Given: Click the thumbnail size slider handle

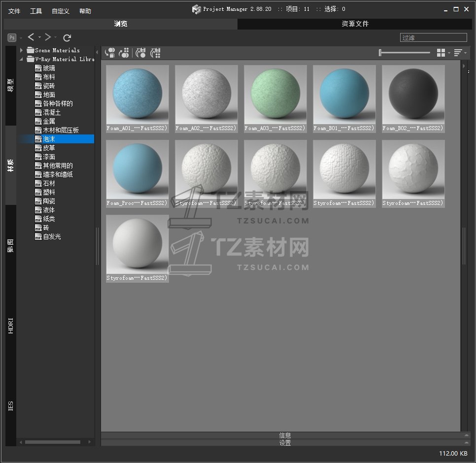Looking at the screenshot, I should click(380, 53).
